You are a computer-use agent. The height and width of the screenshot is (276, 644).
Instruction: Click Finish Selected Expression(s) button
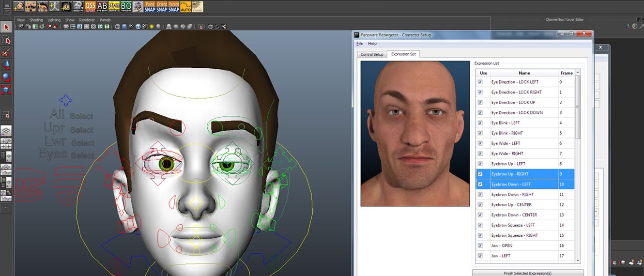(x=528, y=273)
